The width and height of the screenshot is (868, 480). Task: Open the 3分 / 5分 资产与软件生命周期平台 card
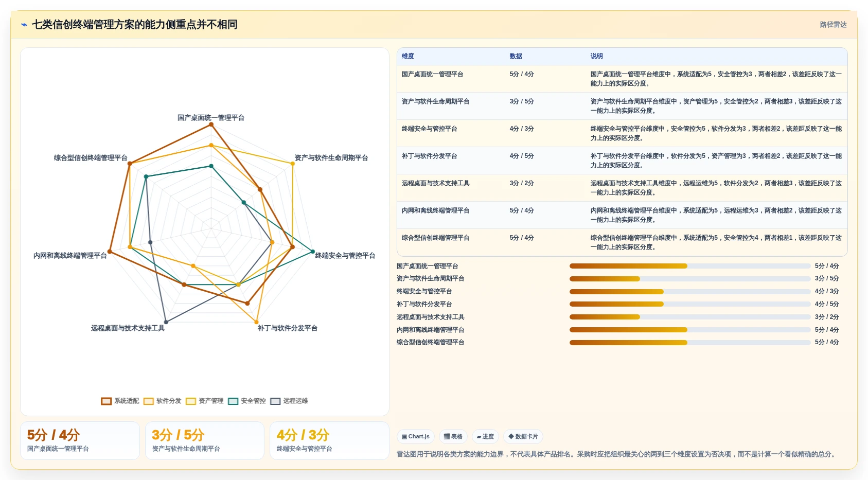pyautogui.click(x=205, y=440)
